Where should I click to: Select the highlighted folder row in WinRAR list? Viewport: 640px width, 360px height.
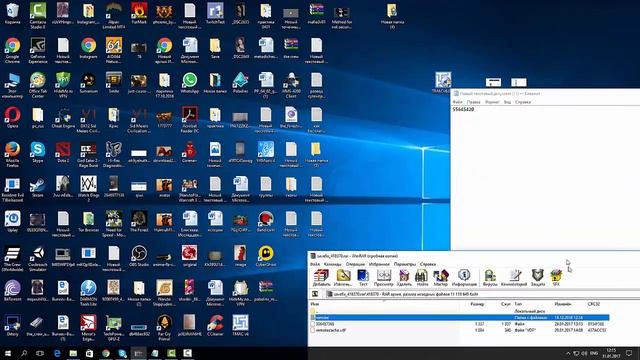459,317
